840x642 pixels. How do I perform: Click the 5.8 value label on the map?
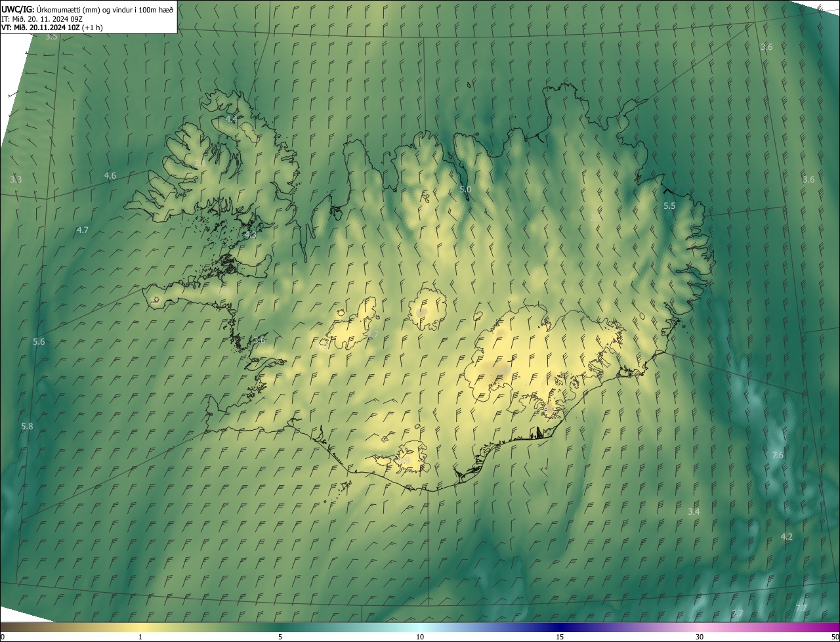(x=27, y=426)
